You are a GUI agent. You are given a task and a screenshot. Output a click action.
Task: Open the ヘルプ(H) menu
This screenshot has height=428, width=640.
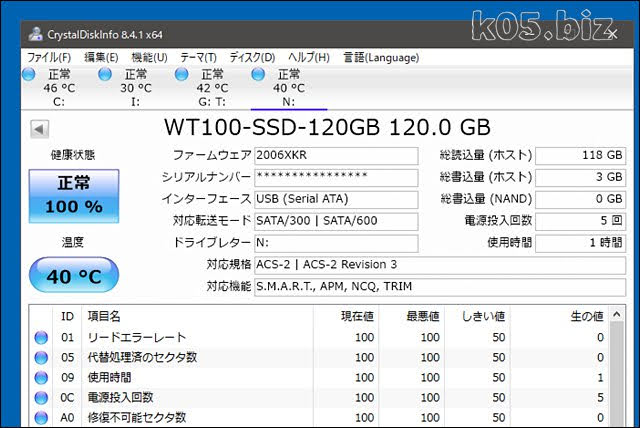click(309, 58)
